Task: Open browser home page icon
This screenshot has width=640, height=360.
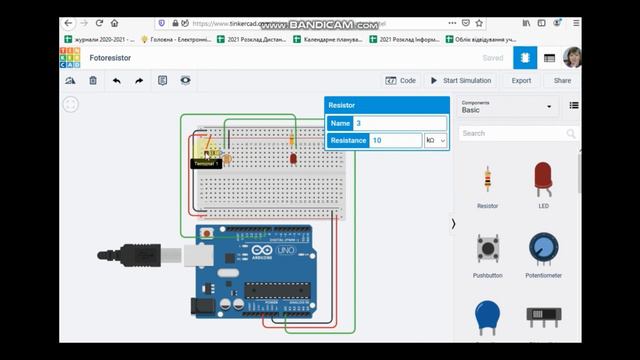Action: [115, 23]
